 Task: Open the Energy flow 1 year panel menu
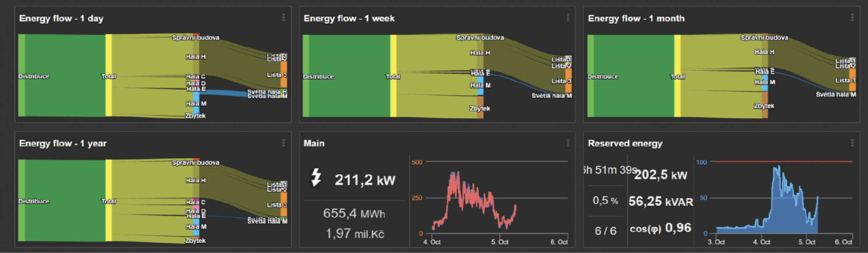pyautogui.click(x=283, y=143)
